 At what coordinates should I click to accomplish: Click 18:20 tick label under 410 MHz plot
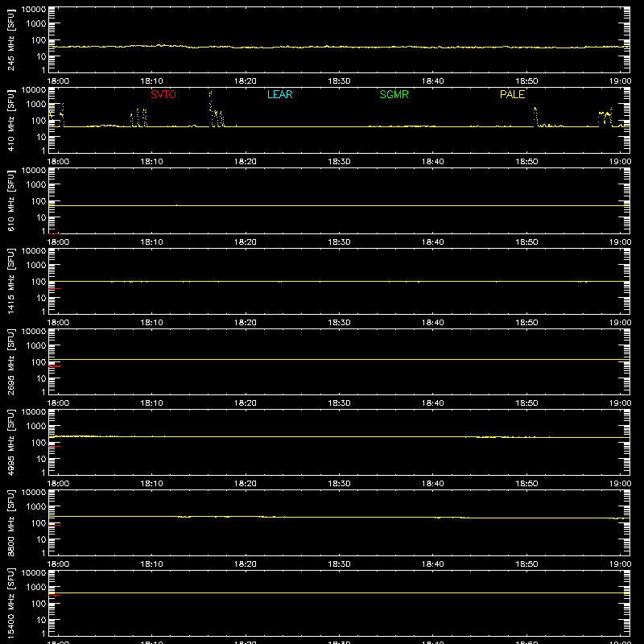point(246,162)
